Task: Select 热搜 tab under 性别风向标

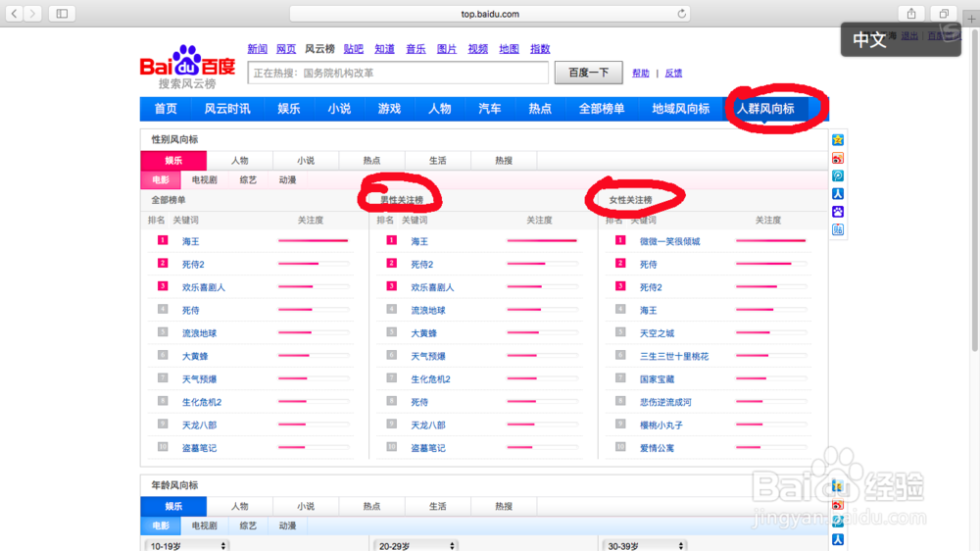Action: tap(504, 161)
